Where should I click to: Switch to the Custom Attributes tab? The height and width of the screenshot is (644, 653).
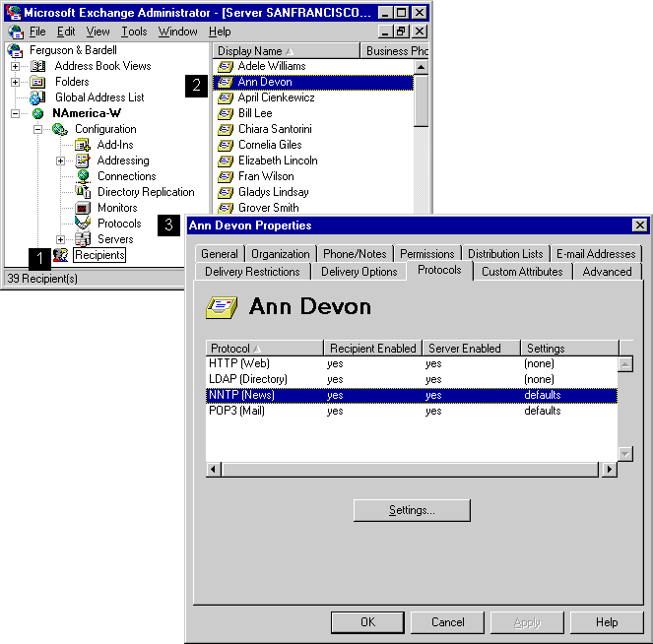[x=522, y=272]
